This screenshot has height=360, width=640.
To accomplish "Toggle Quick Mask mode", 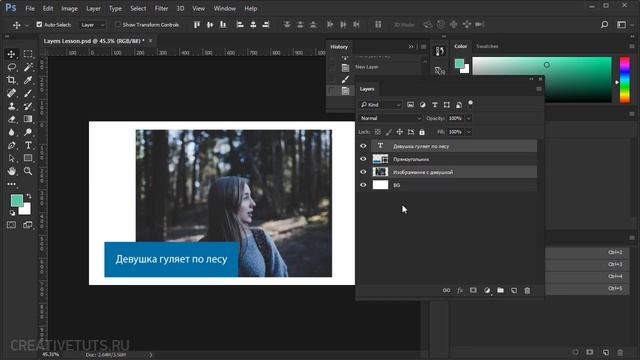I will pos(11,225).
